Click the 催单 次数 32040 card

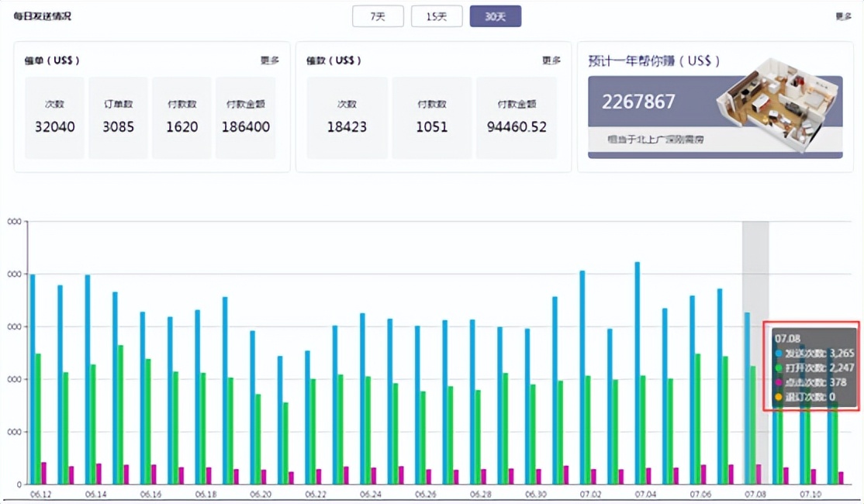tap(54, 118)
